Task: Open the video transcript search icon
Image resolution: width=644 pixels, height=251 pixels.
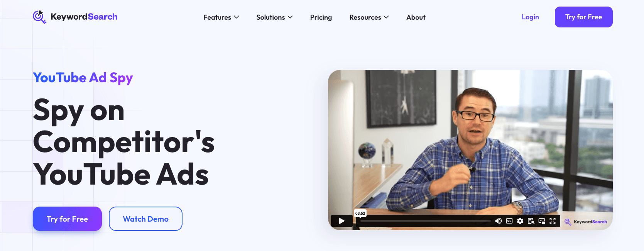Action: [x=531, y=221]
